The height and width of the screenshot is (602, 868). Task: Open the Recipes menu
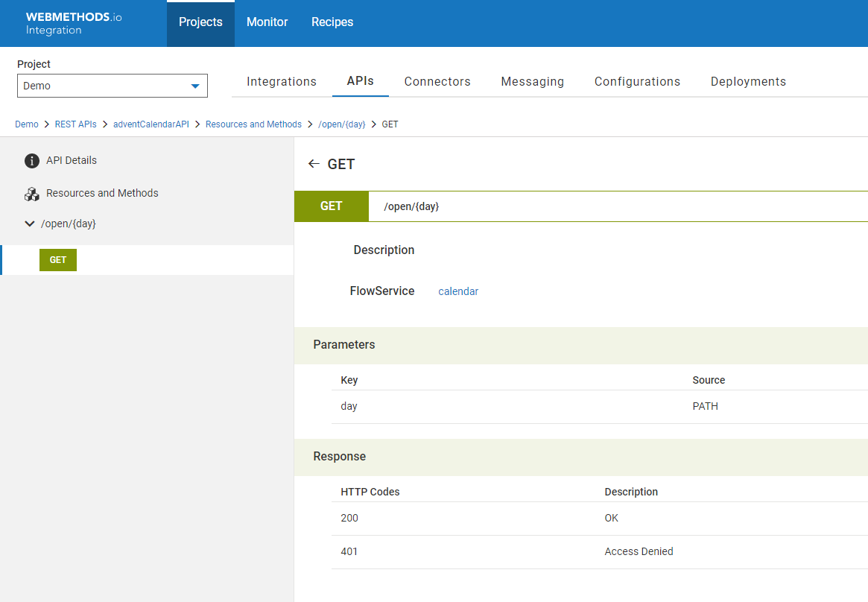pos(332,22)
